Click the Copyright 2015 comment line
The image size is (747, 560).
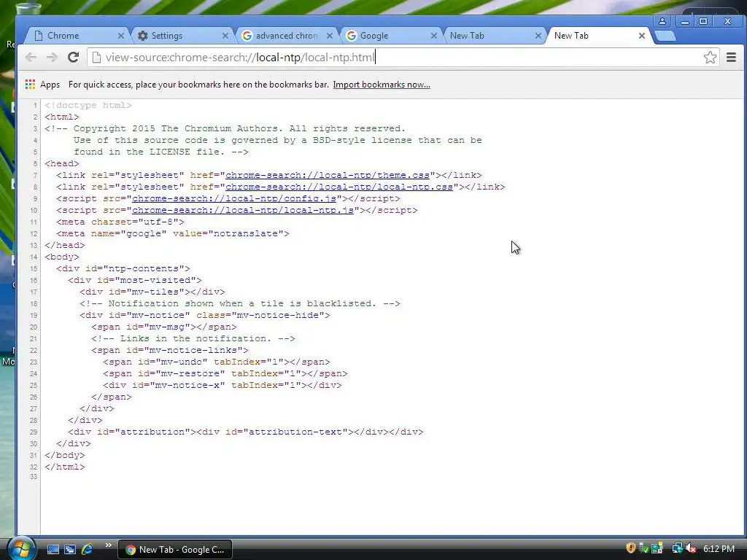click(225, 128)
